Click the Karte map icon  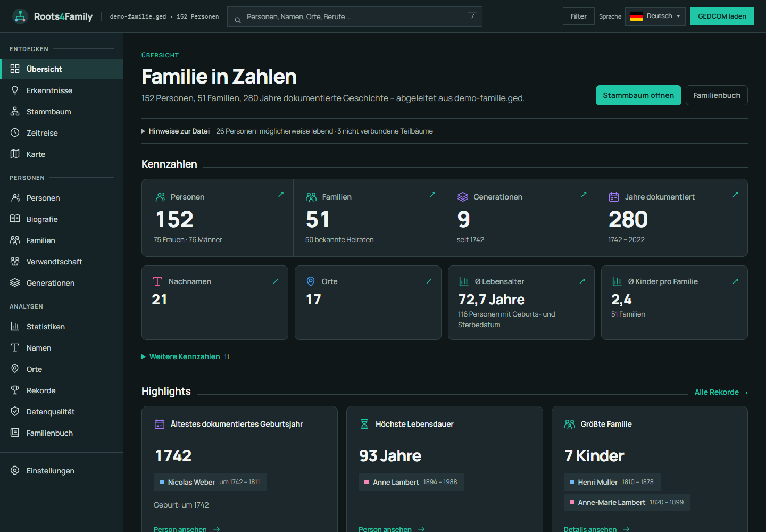click(15, 154)
